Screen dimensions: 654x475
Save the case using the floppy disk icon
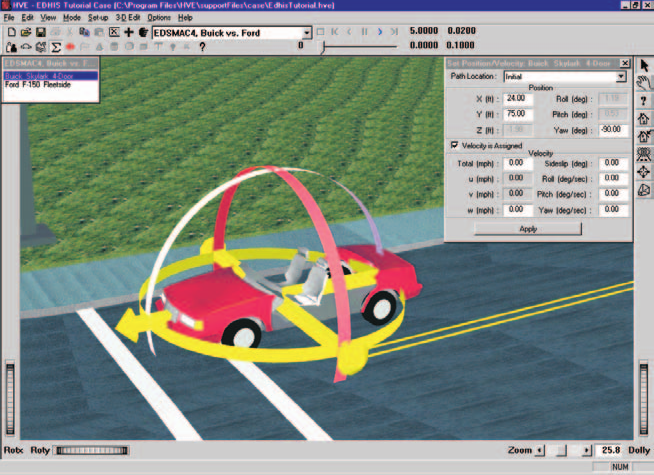click(x=40, y=32)
